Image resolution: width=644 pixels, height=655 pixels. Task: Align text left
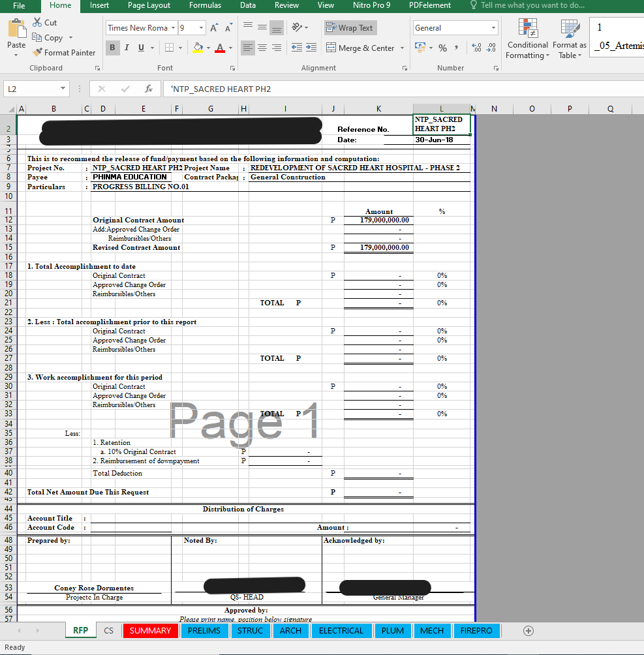(248, 48)
